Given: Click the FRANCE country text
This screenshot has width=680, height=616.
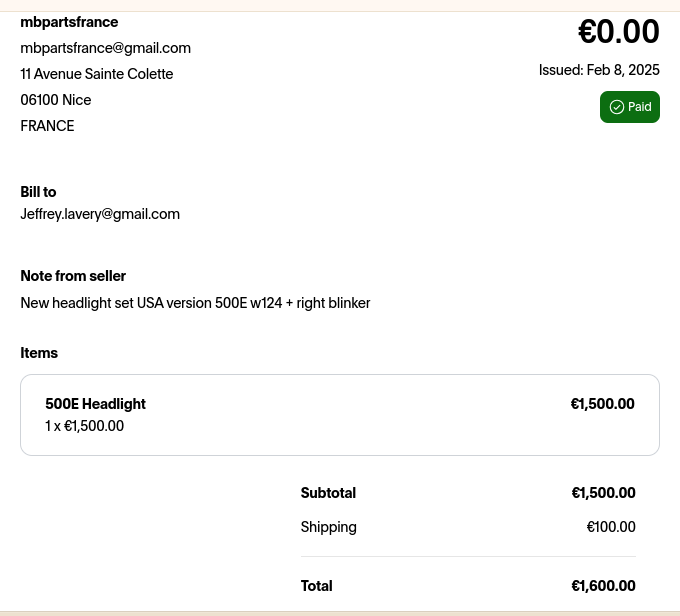Looking at the screenshot, I should [47, 126].
